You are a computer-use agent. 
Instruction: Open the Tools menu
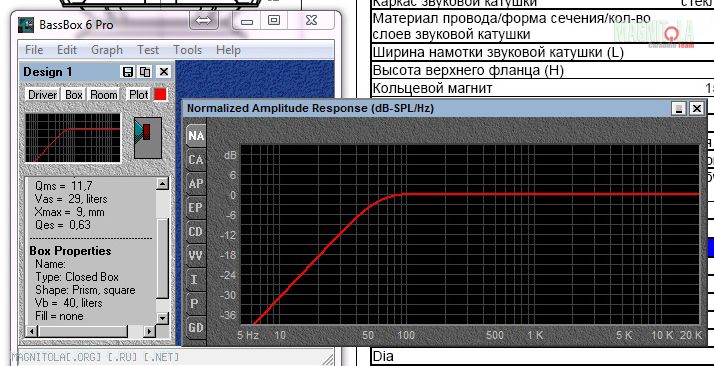pos(187,50)
